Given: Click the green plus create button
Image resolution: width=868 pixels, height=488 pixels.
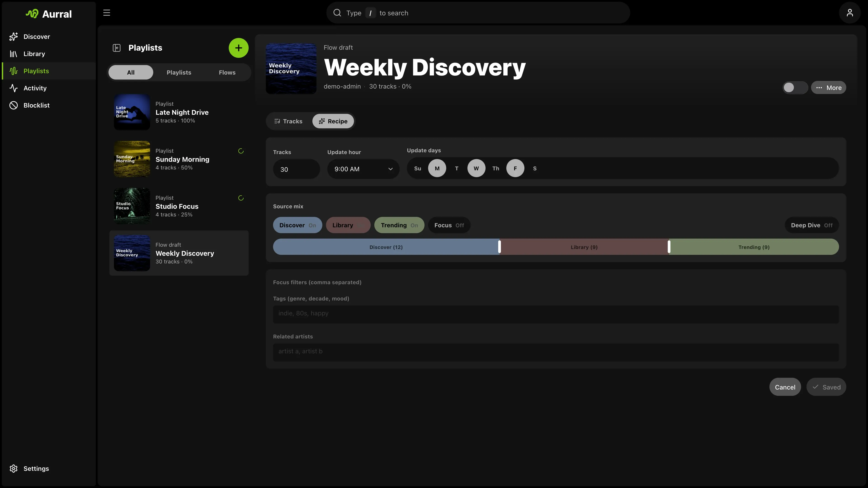Looking at the screenshot, I should click(238, 48).
